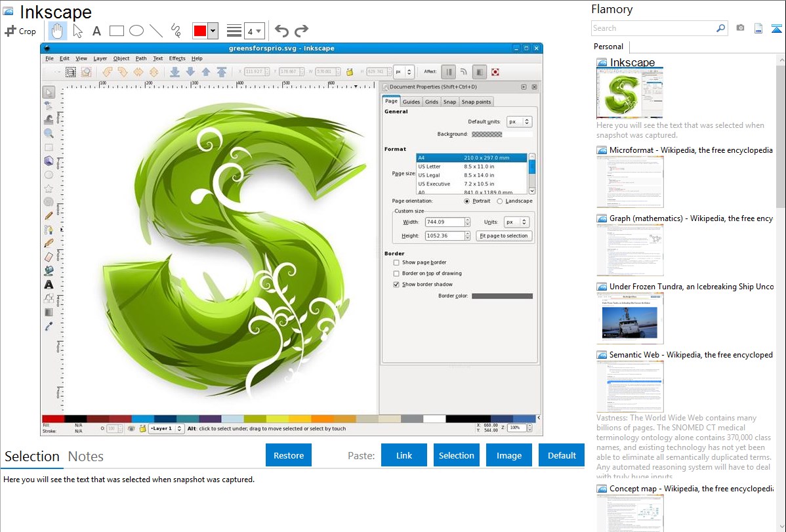786x532 pixels.
Task: Select the rectangle annotation tool
Action: coord(116,31)
